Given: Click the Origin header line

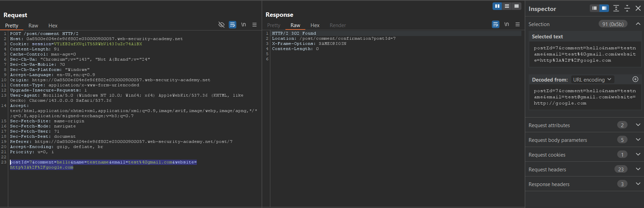Looking at the screenshot, I should pyautogui.click(x=110, y=80).
